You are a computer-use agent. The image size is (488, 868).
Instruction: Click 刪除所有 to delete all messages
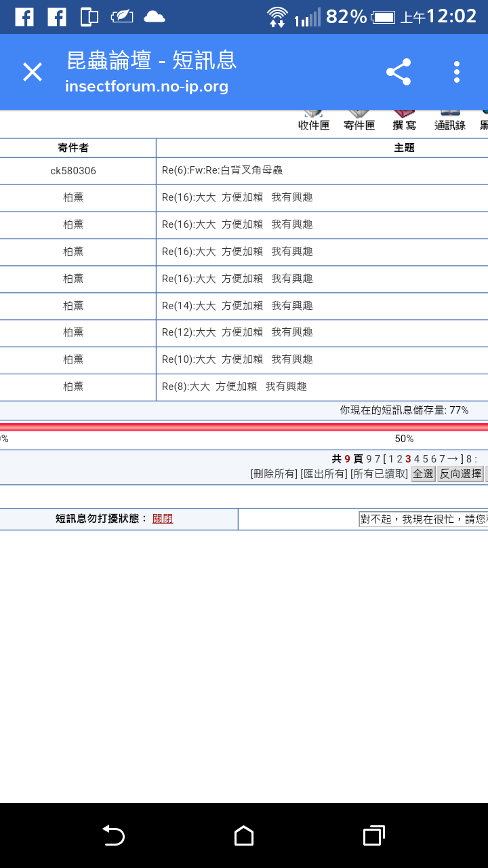[x=274, y=474]
